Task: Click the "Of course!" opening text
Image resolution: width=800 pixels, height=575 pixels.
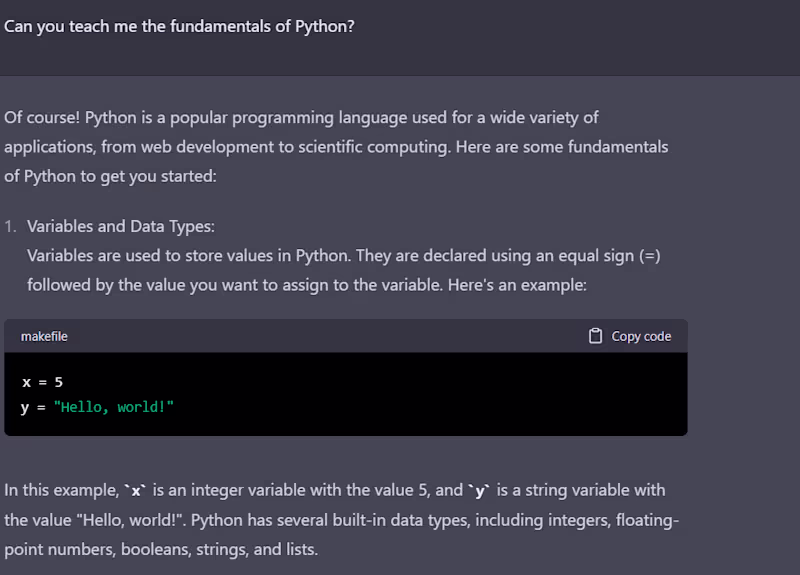Action: tap(41, 117)
